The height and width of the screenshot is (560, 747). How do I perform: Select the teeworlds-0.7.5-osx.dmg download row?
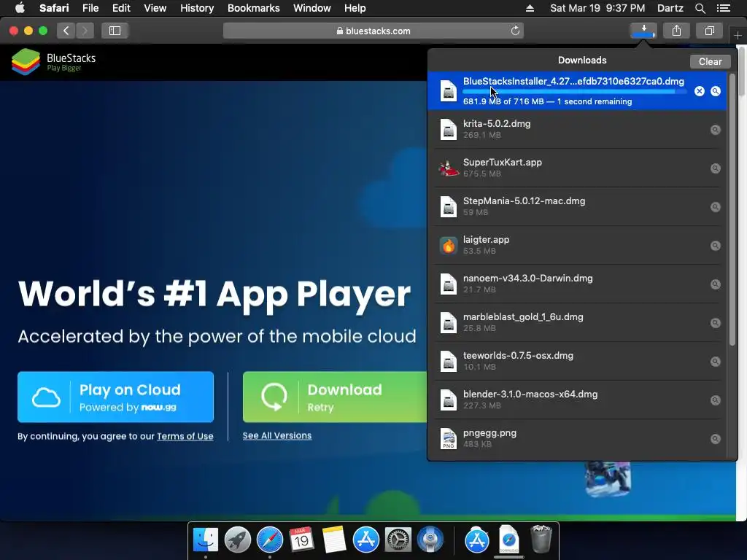pyautogui.click(x=578, y=362)
